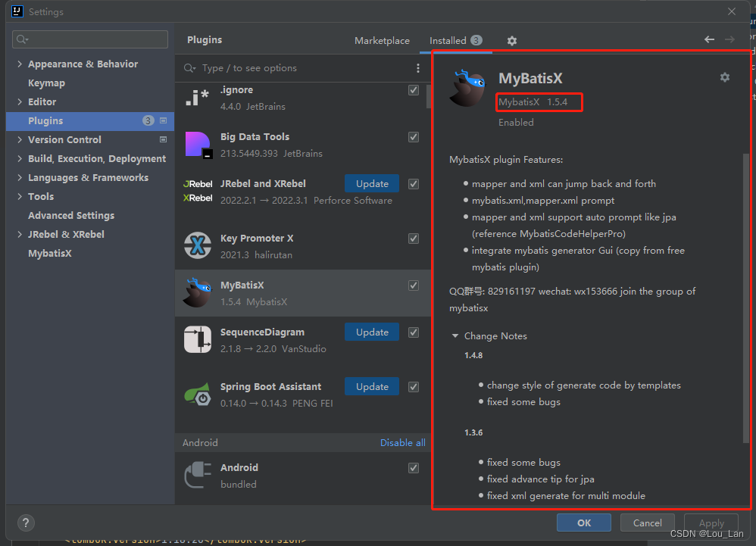Click the Spring Boot Assistant plugin icon
Viewport: 756px width, 546px height.
(198, 395)
